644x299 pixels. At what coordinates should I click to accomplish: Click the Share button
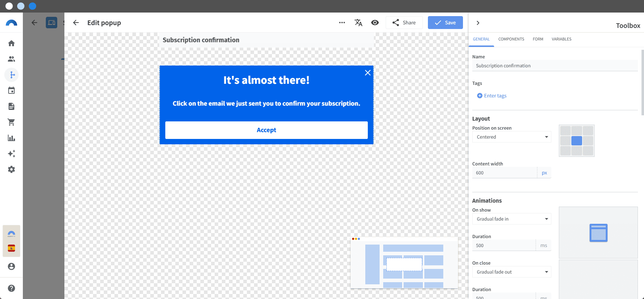pyautogui.click(x=404, y=23)
